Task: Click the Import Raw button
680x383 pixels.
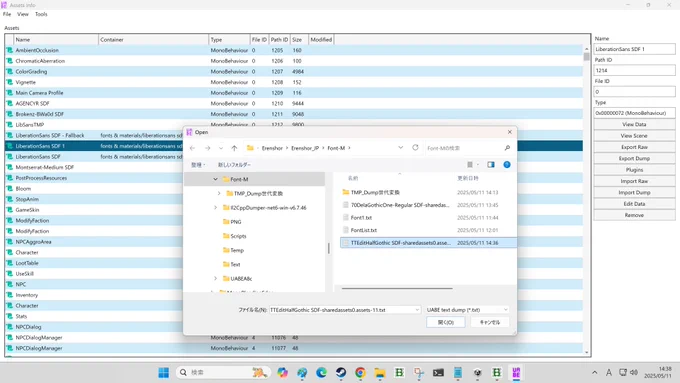Action: [x=634, y=181]
